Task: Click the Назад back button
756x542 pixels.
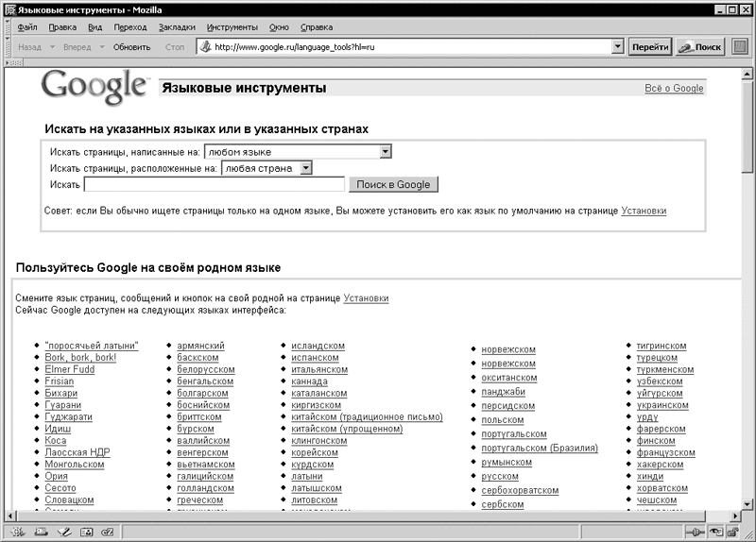Action: tap(30, 47)
